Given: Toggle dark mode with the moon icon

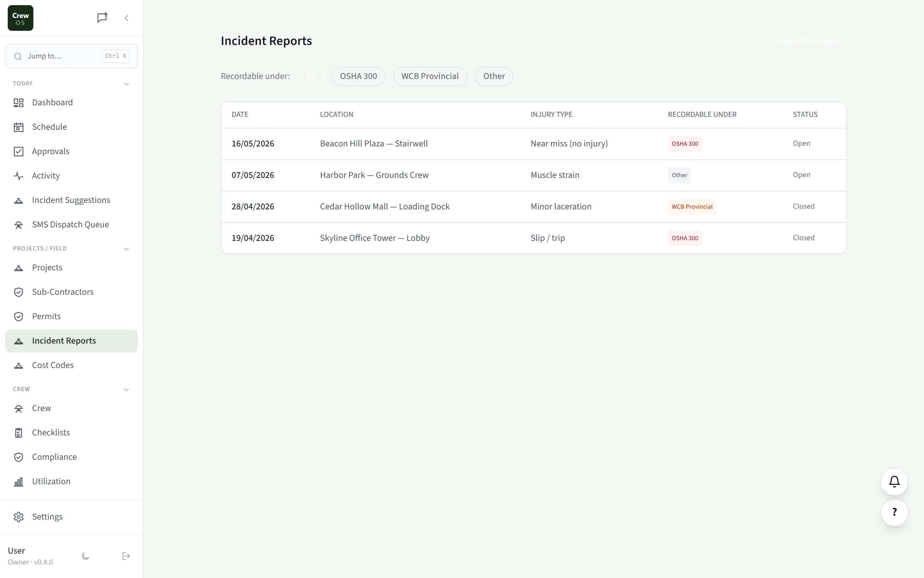Looking at the screenshot, I should [86, 556].
